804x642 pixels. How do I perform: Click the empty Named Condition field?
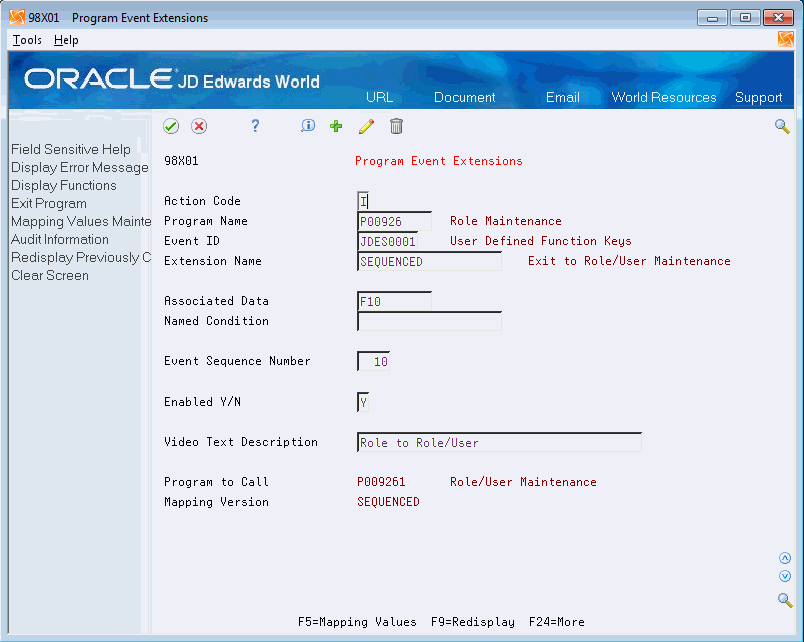click(429, 321)
